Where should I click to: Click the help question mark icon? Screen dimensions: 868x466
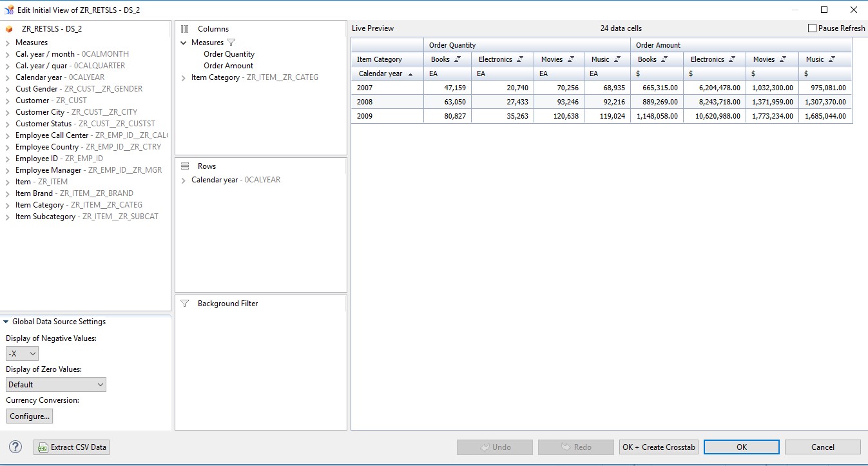coord(15,447)
